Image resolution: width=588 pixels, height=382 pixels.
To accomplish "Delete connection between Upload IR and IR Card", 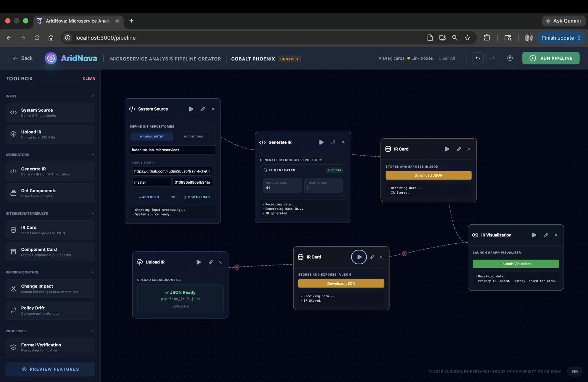I will (x=237, y=267).
